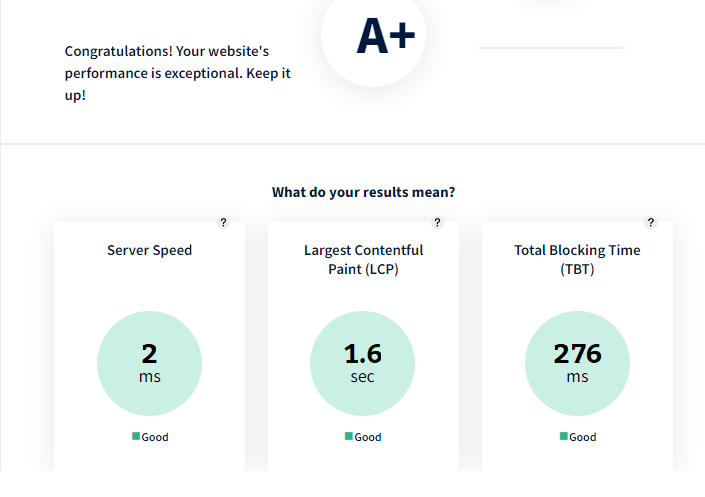The width and height of the screenshot is (705, 497).
Task: Click the Good label under LCP
Action: pyautogui.click(x=368, y=437)
